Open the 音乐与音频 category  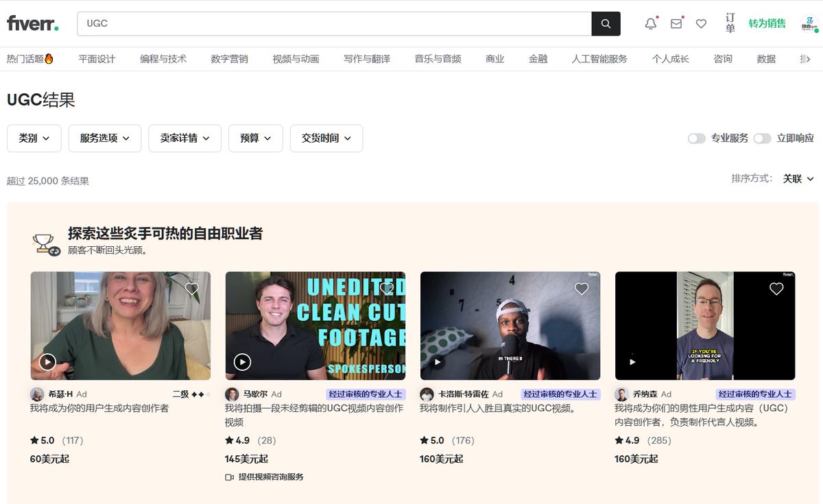438,59
